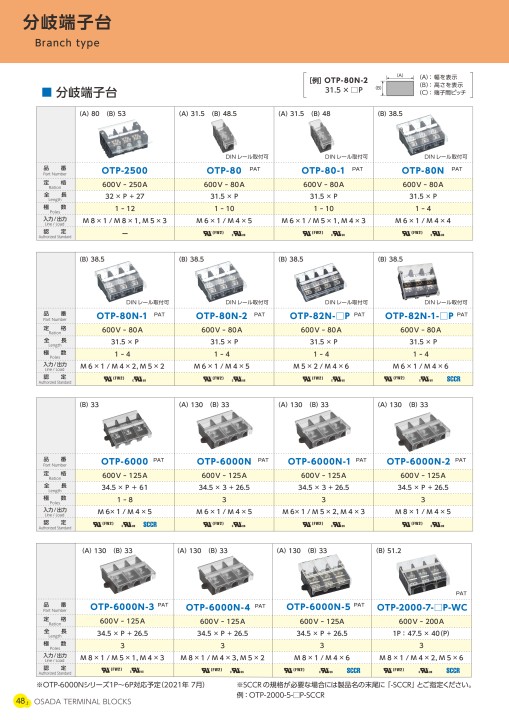Screen dimensions: 509x720
Task: Click the gray dimension diagram in the example box
Action: pos(400,88)
